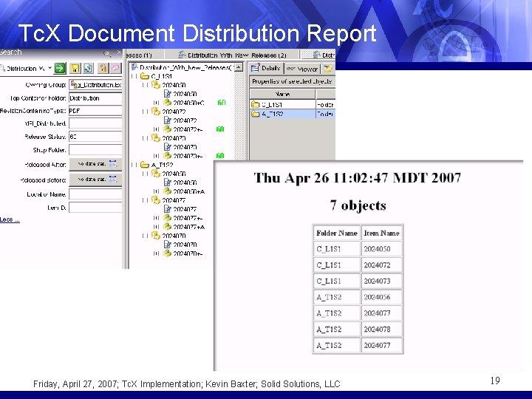
Task: Click the Location Name field
Action: pos(95,194)
